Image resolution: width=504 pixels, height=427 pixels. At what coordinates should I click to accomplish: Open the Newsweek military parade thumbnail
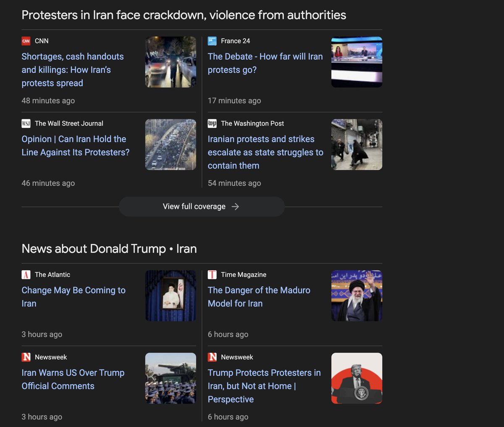coord(171,378)
